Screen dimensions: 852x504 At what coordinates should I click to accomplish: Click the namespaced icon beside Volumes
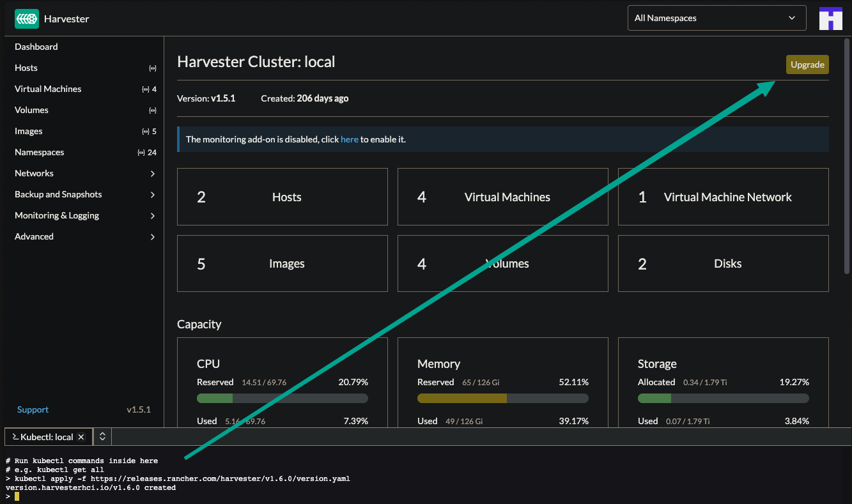coord(152,110)
